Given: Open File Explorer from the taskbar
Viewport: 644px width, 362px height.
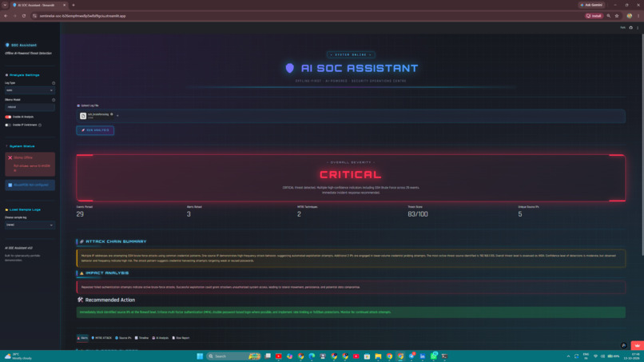Looking at the screenshot, I should pyautogui.click(x=378, y=356).
